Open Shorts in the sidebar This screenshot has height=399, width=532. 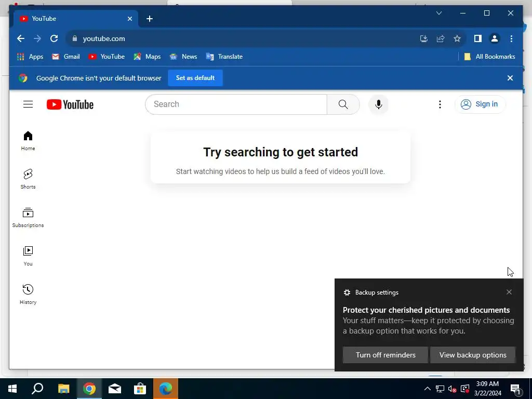28,179
